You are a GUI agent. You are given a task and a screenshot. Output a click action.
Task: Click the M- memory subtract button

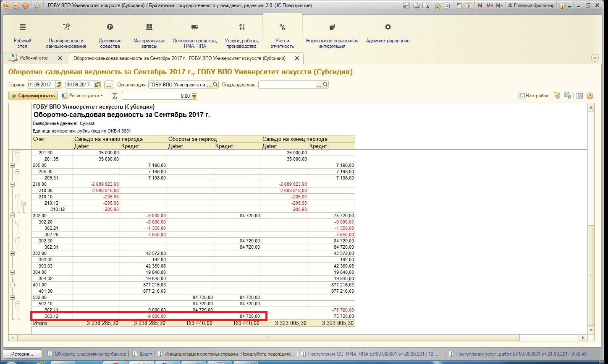pyautogui.click(x=499, y=6)
